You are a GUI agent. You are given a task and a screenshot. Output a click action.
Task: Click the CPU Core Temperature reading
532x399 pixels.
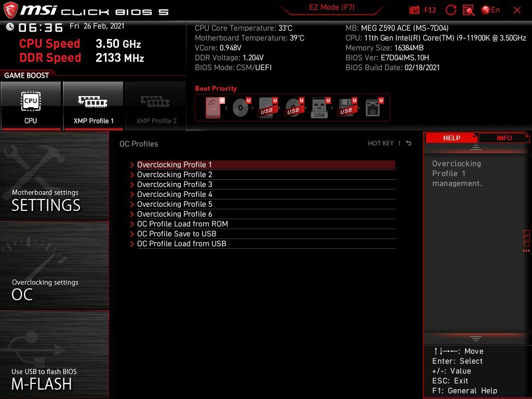[x=243, y=28]
